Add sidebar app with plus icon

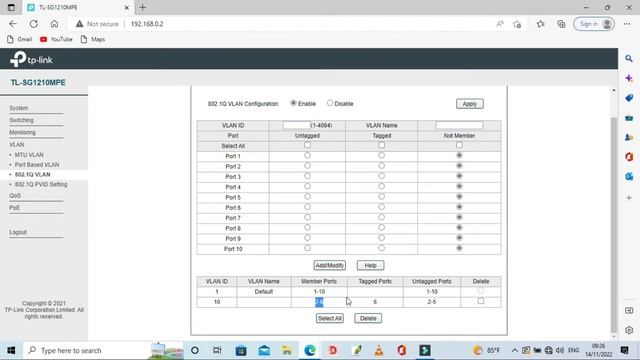coord(629,198)
